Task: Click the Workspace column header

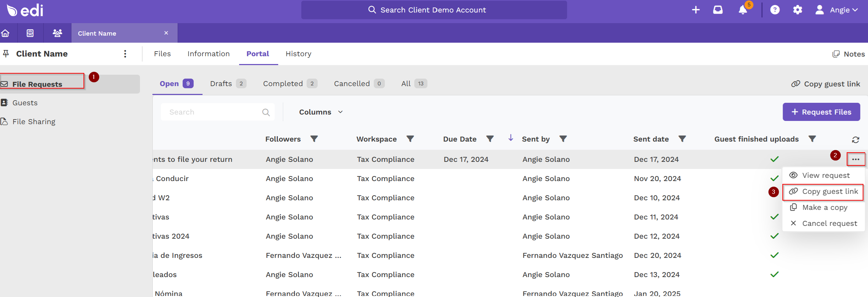Action: pyautogui.click(x=377, y=139)
